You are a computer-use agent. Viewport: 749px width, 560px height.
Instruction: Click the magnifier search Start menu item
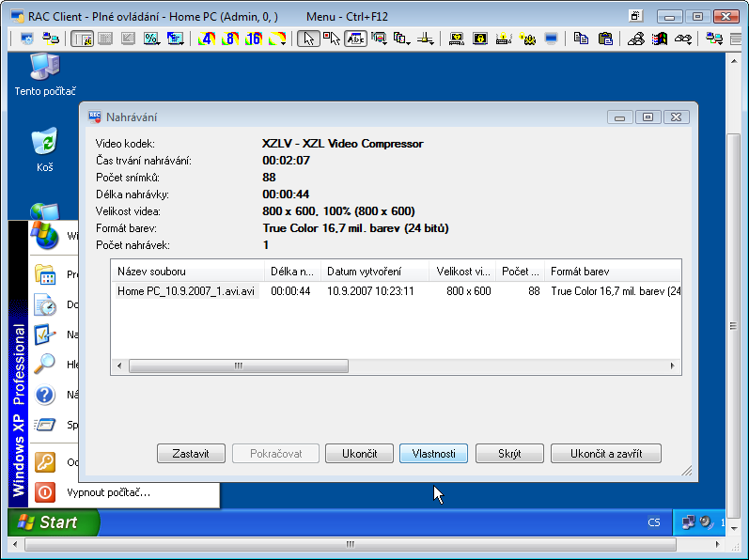click(45, 365)
